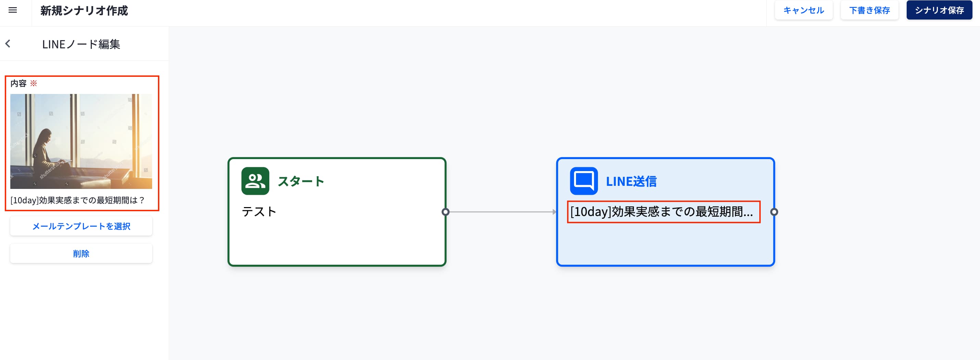Click the Start node output connector circle
This screenshot has width=980, height=360.
click(445, 212)
